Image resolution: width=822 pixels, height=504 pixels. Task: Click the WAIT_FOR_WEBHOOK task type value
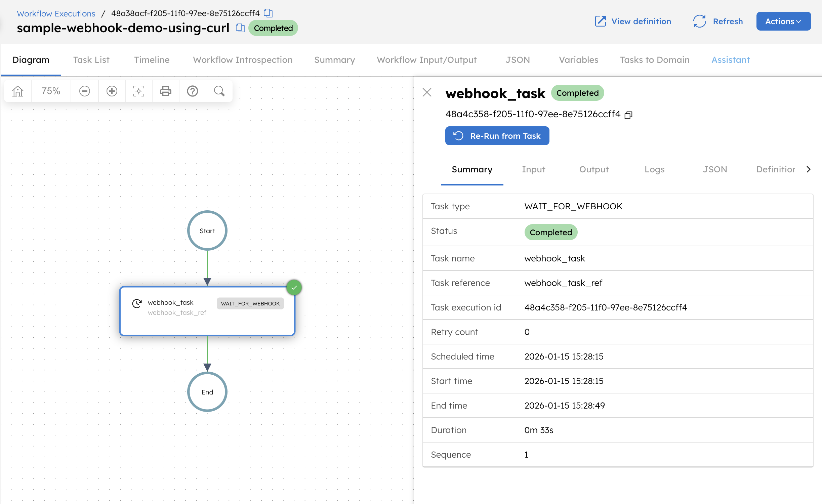point(573,206)
